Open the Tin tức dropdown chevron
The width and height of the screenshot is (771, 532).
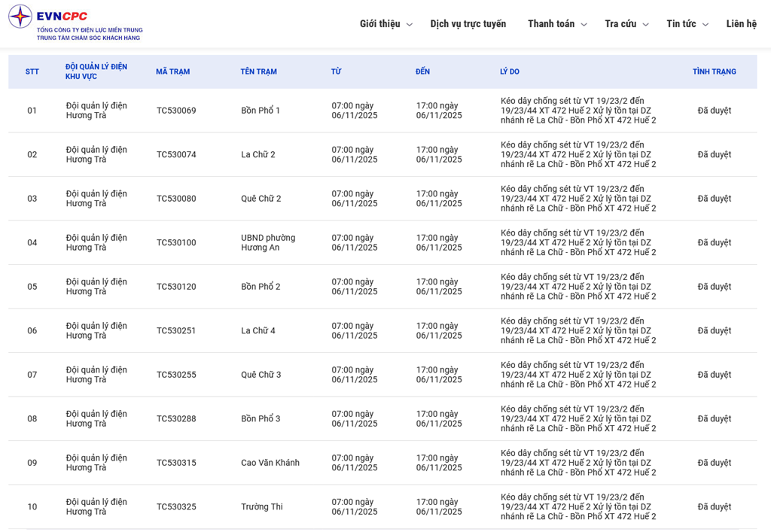click(x=705, y=25)
